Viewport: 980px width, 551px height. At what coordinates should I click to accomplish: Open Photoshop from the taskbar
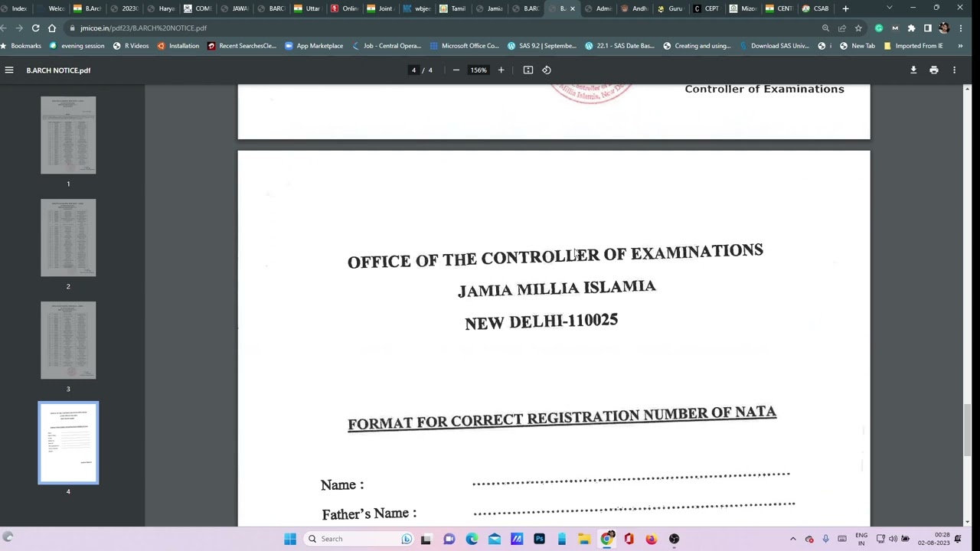click(x=539, y=539)
